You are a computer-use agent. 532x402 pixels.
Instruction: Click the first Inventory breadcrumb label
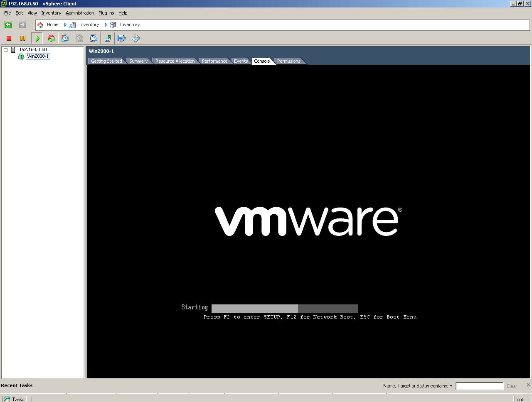pos(89,25)
